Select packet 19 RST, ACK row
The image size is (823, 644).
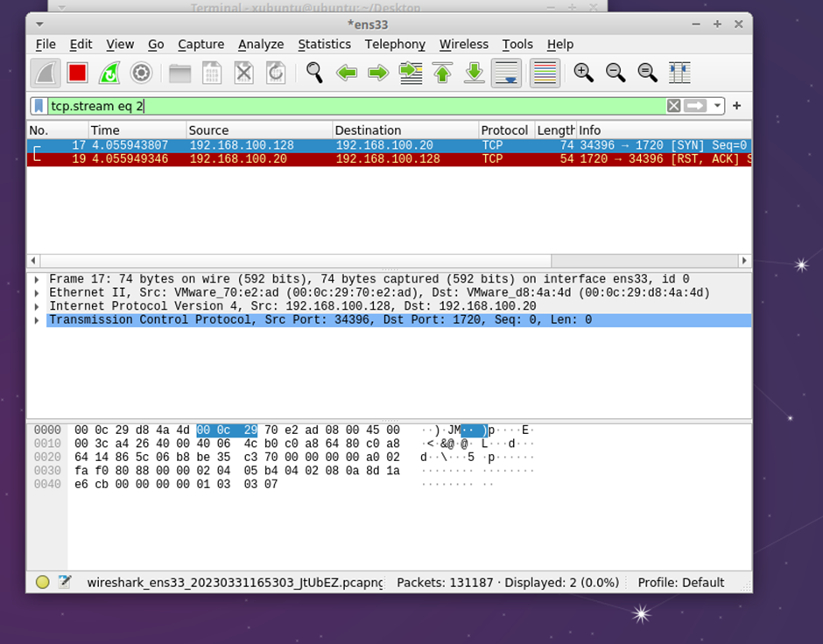click(x=389, y=159)
